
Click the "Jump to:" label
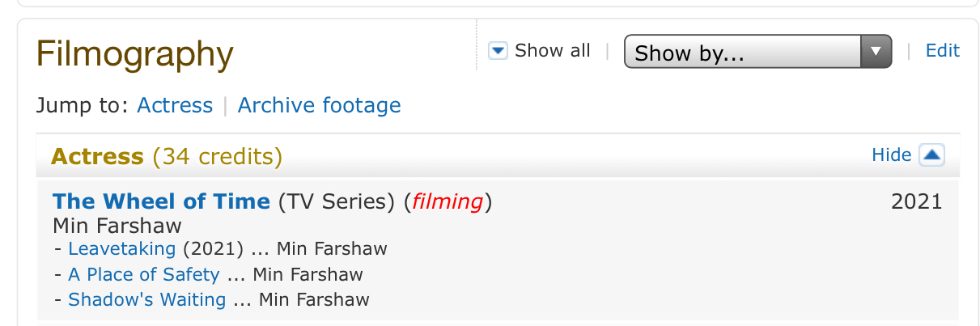pyautogui.click(x=83, y=105)
